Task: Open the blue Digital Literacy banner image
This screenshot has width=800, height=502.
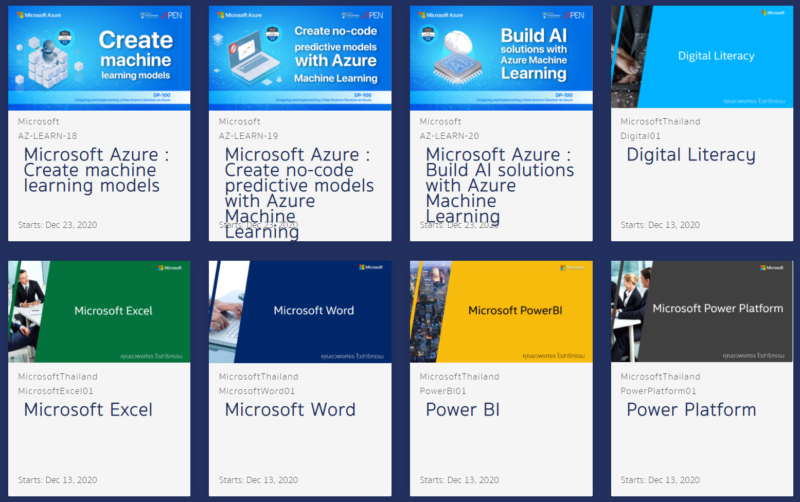Action: pos(702,57)
